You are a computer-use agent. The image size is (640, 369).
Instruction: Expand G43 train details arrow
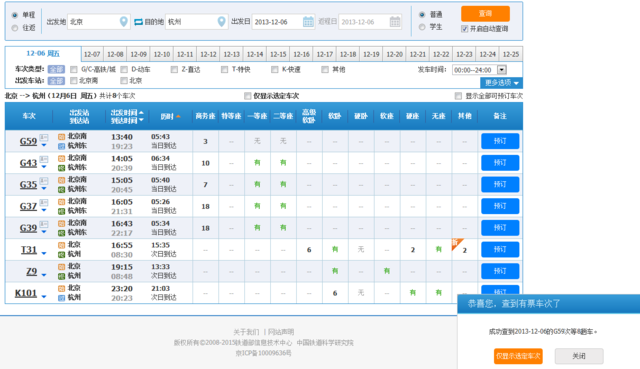[x=44, y=167]
